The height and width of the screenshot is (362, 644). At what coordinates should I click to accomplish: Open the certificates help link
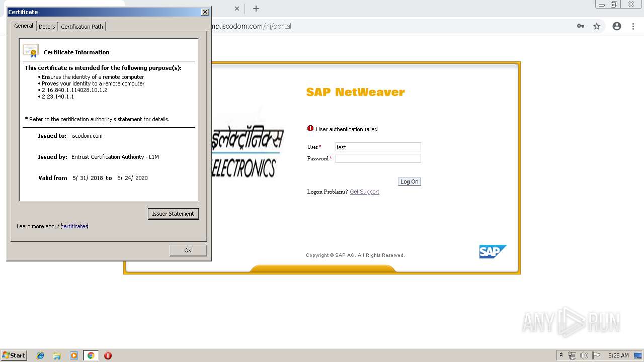tap(74, 226)
